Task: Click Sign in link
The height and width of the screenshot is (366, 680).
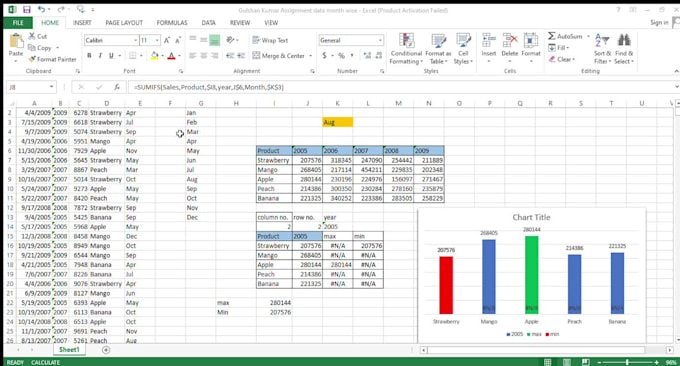Action: 659,23
